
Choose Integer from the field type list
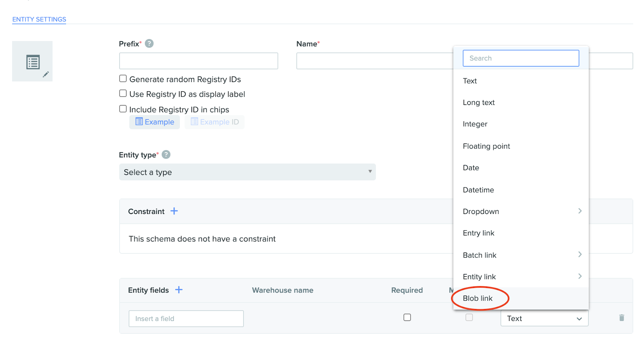click(x=521, y=124)
